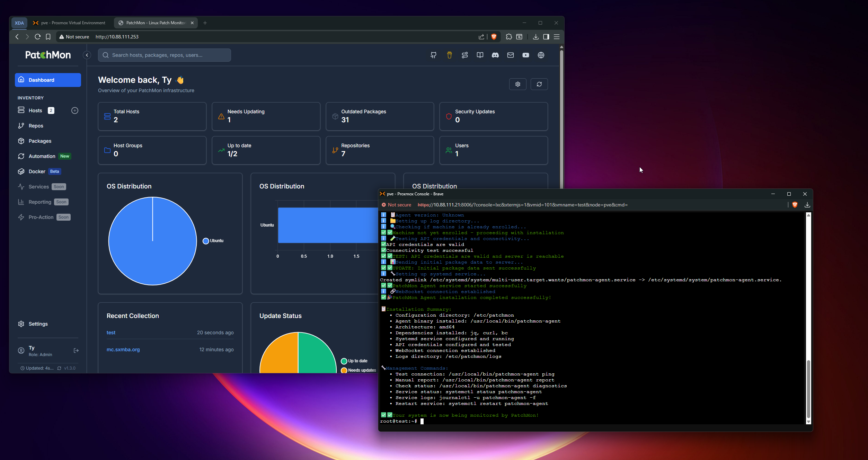Switch to the pve Proxmox browser tab
The width and height of the screenshot is (868, 460).
tap(69, 23)
